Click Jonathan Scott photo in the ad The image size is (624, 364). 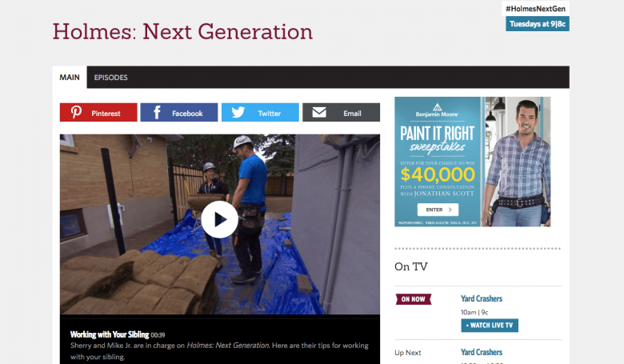[517, 162]
